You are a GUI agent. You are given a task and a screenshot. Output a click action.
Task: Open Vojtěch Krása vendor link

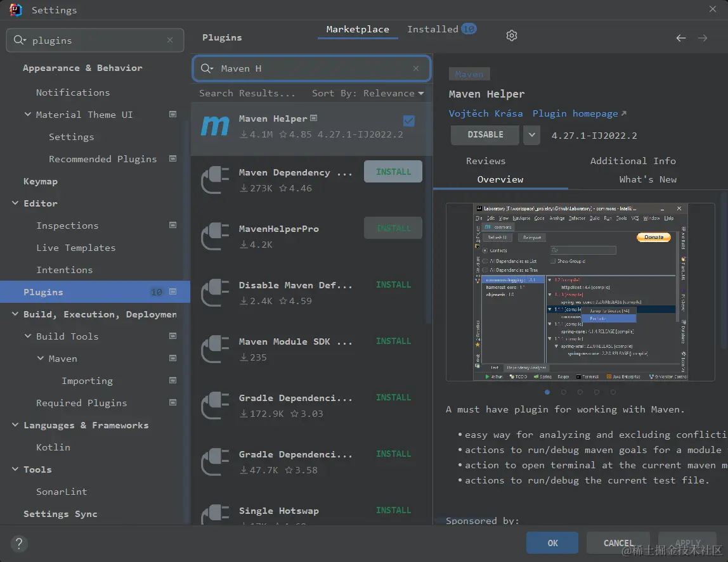(486, 113)
